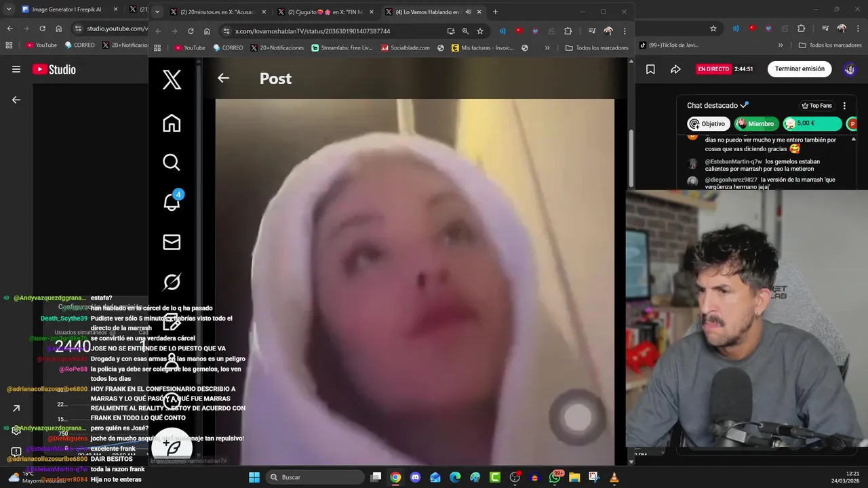The width and height of the screenshot is (868, 488).
Task: Open X search via magnifier icon
Action: click(x=172, y=163)
